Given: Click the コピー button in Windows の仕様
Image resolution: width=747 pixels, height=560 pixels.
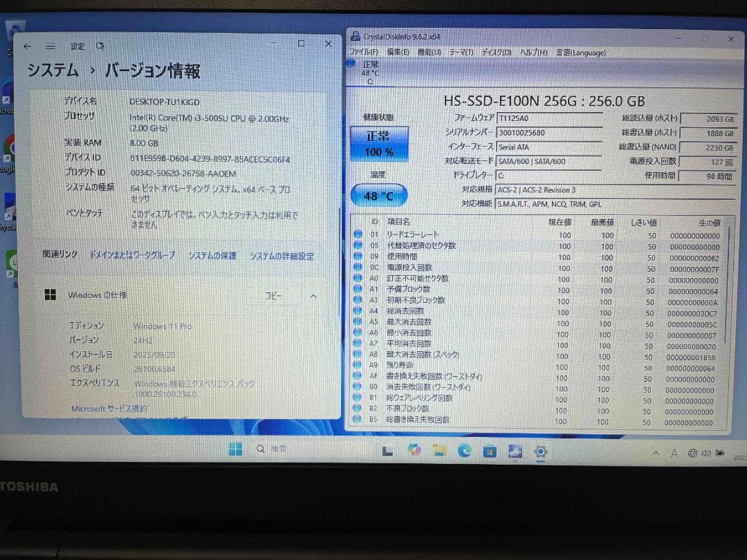Looking at the screenshot, I should [x=274, y=296].
